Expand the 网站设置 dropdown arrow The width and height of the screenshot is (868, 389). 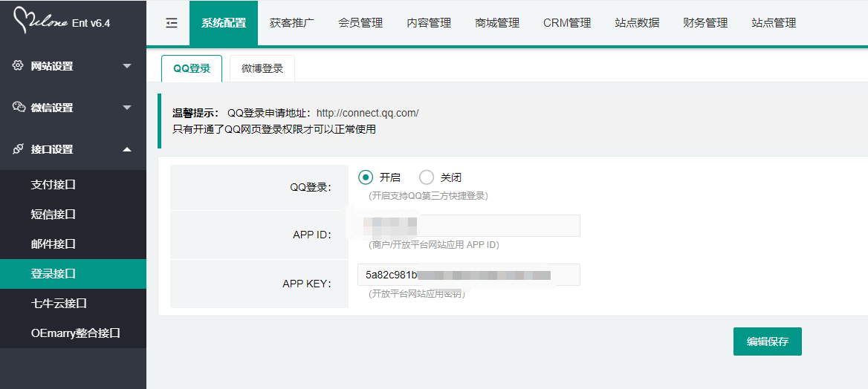tap(127, 66)
